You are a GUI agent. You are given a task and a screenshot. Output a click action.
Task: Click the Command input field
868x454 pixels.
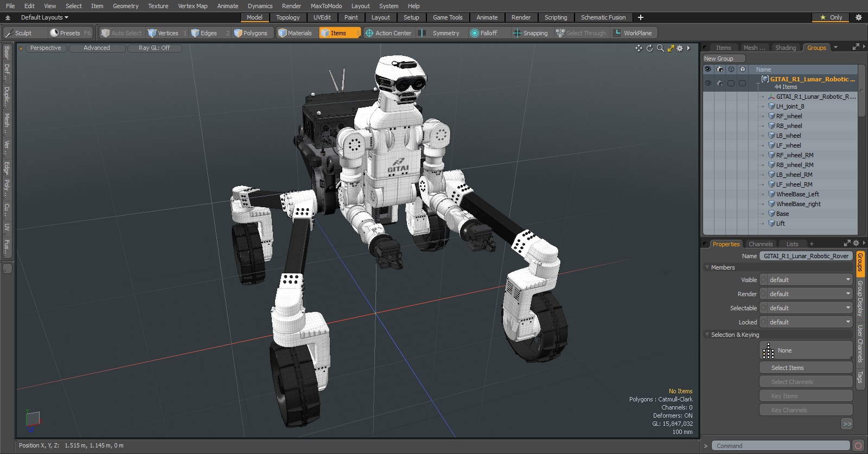coord(780,446)
